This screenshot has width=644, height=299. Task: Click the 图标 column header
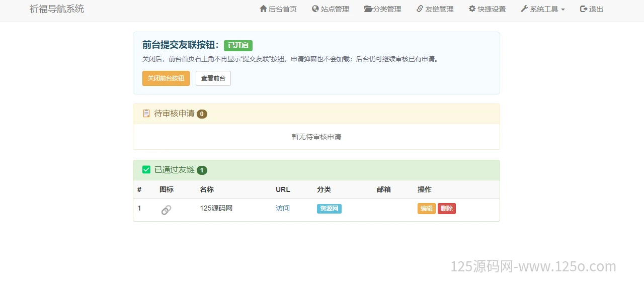point(167,189)
